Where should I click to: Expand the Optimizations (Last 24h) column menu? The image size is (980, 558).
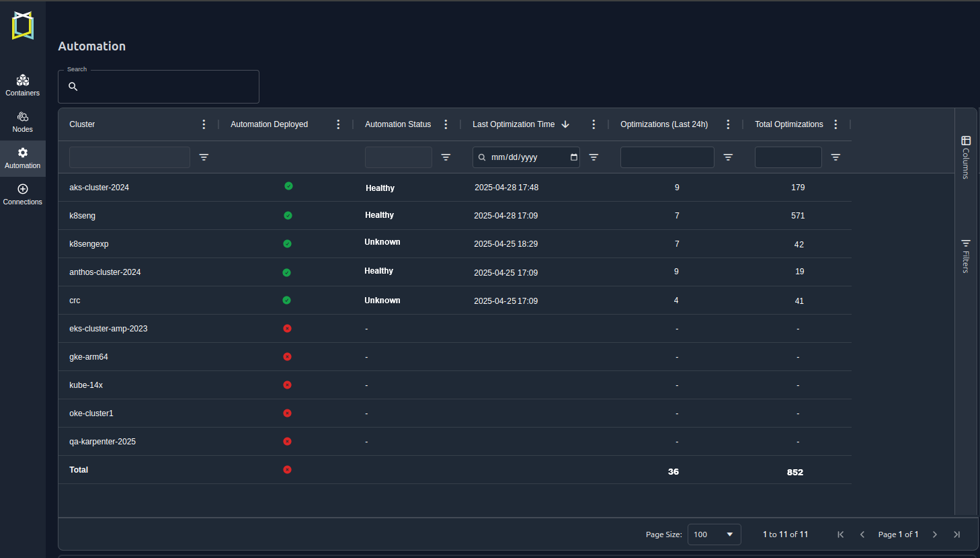point(728,124)
